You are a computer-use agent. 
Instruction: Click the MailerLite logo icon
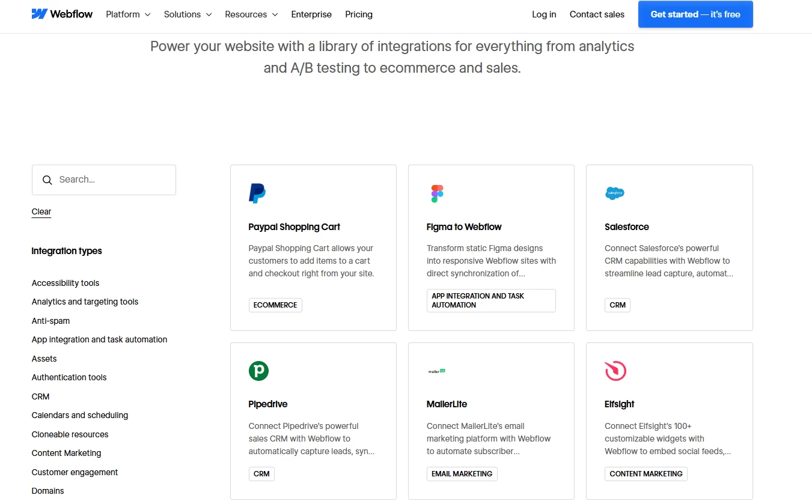click(436, 371)
